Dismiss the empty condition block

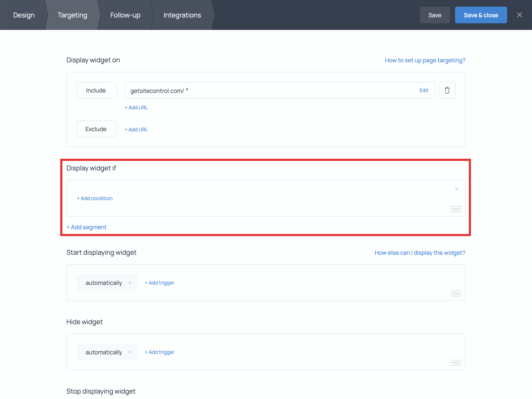(456, 188)
